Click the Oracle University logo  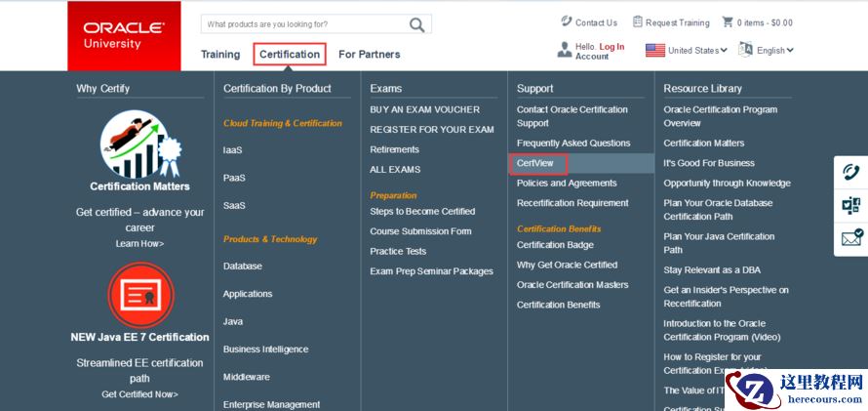[124, 35]
